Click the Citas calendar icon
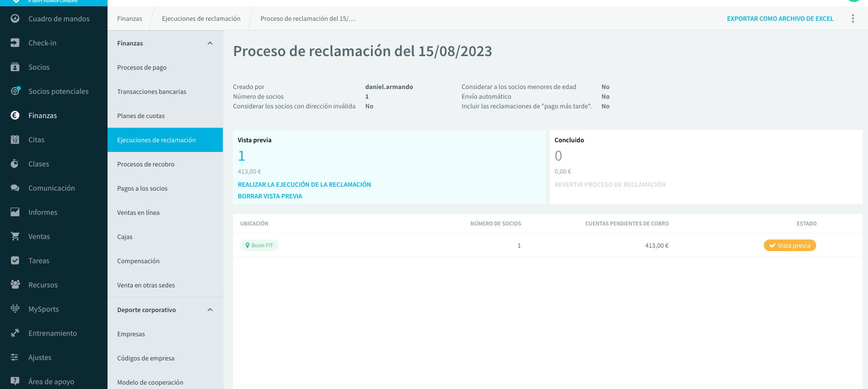868x389 pixels. tap(15, 139)
